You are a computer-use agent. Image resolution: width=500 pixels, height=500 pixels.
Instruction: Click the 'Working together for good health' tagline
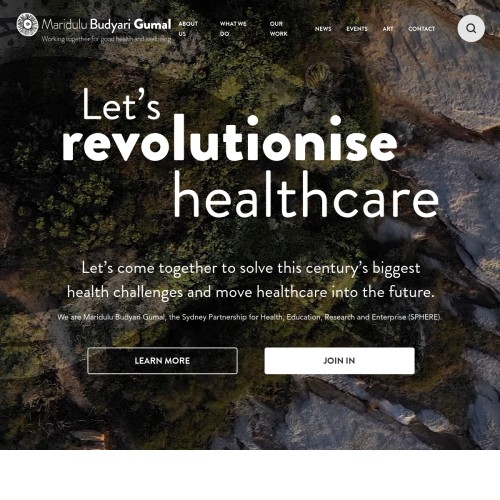106,39
